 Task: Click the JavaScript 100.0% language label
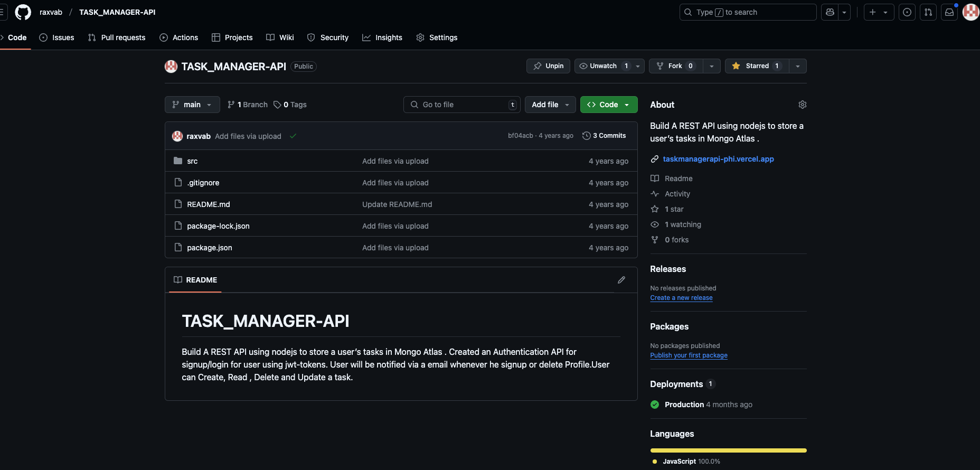click(x=691, y=462)
